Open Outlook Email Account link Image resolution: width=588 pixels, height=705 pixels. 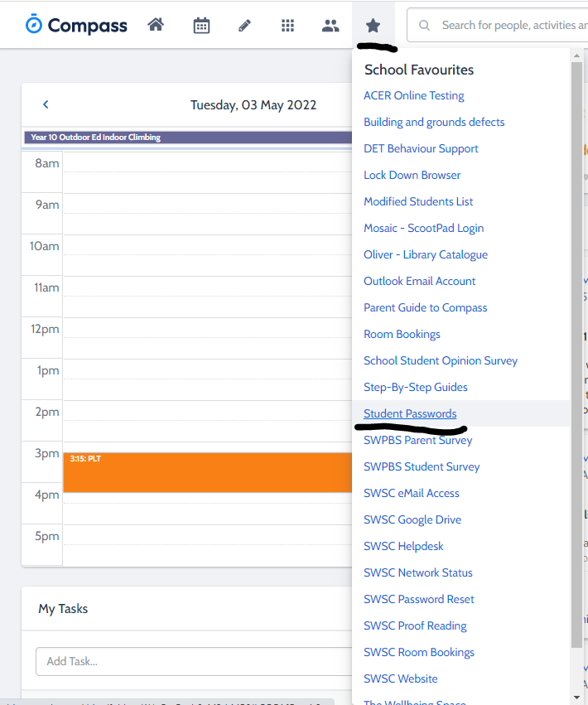[419, 282]
